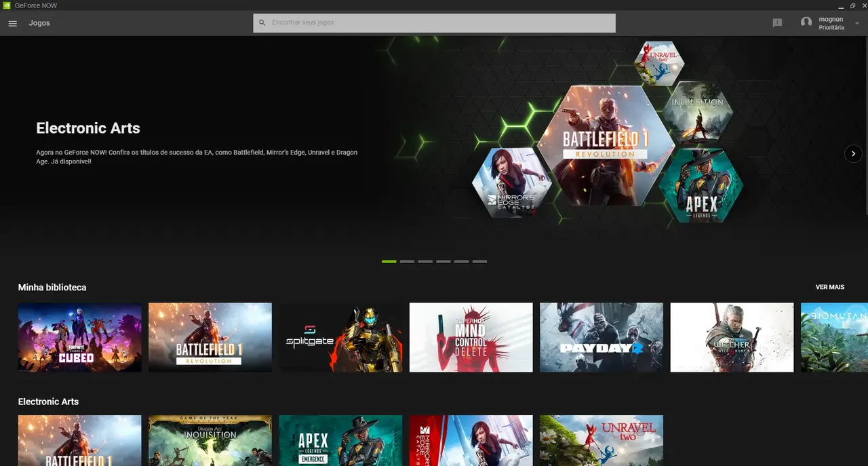The width and height of the screenshot is (868, 466).
Task: Open Battlefield 1 Revolution in Minha biblioteca
Action: (210, 337)
